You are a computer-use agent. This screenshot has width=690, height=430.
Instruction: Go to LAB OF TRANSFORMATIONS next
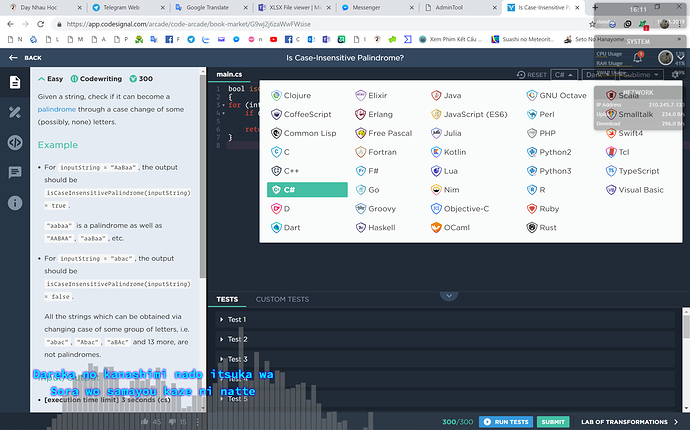coord(629,422)
